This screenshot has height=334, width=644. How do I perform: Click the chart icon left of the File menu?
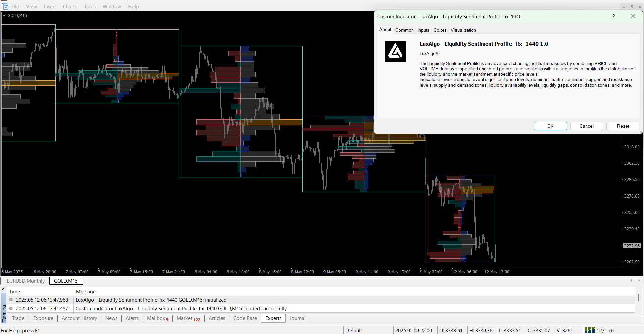click(x=5, y=6)
